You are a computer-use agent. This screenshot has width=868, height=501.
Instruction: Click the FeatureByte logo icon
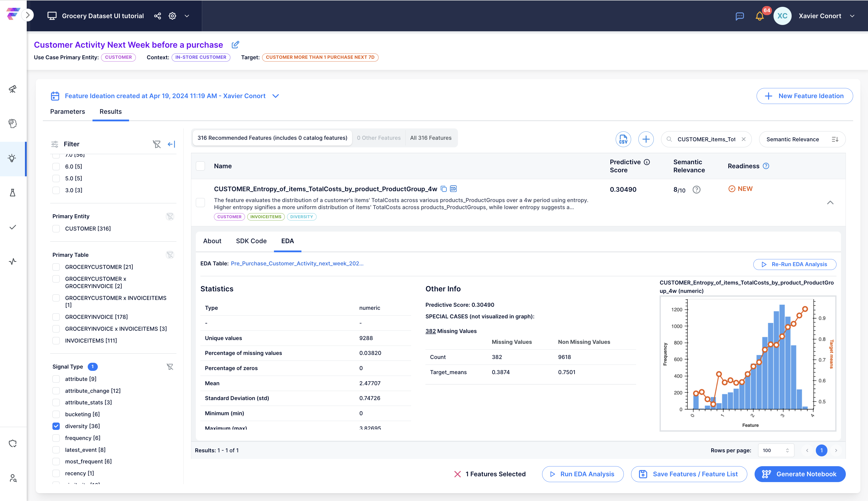pos(13,14)
